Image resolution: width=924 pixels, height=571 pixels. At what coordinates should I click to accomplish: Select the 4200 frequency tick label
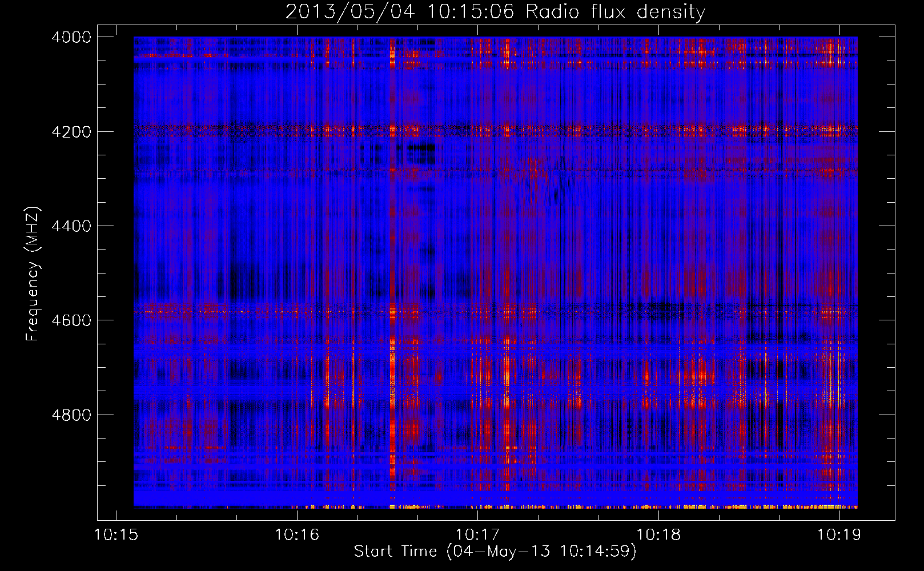71,132
